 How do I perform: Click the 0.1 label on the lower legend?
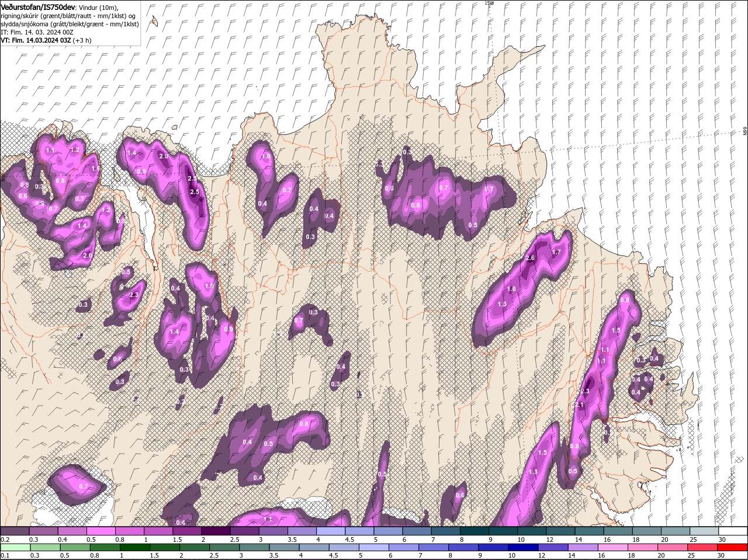coord(5,555)
